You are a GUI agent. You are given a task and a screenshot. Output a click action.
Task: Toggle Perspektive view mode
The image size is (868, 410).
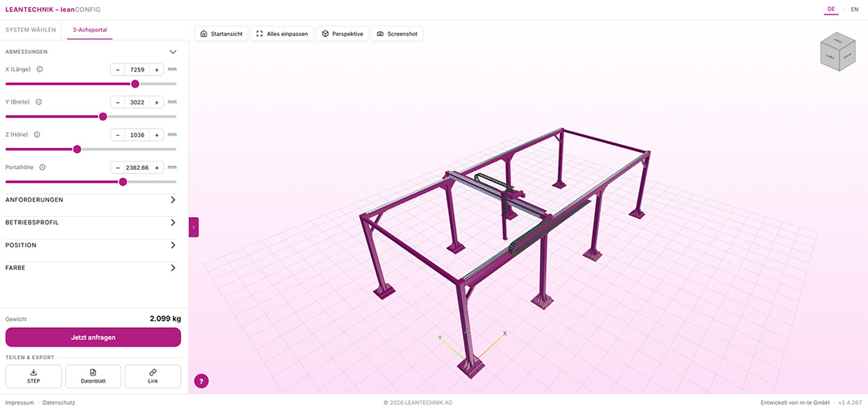click(342, 34)
